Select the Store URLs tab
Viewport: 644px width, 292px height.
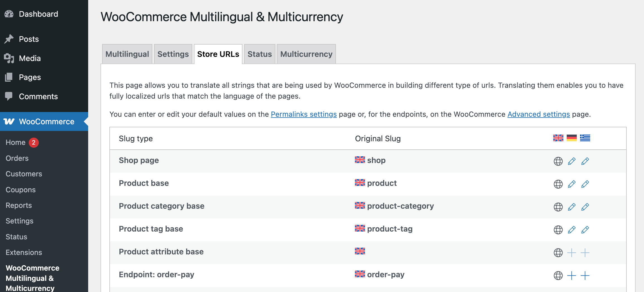click(218, 54)
